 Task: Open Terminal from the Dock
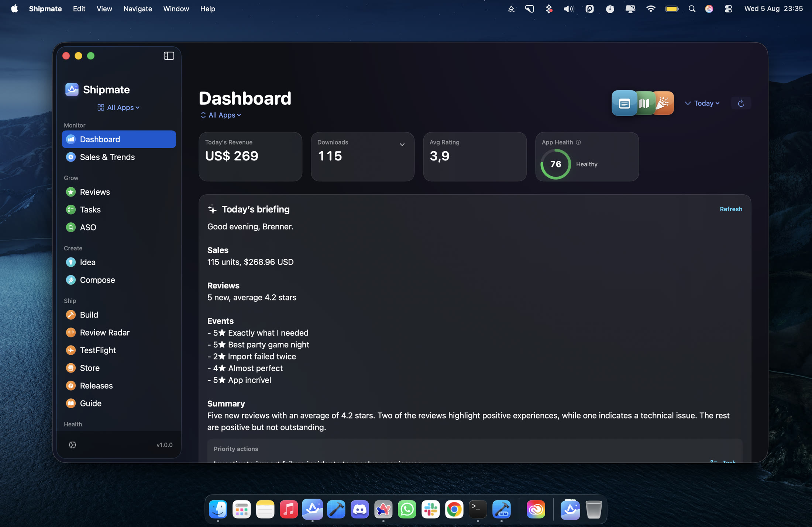pyautogui.click(x=478, y=509)
